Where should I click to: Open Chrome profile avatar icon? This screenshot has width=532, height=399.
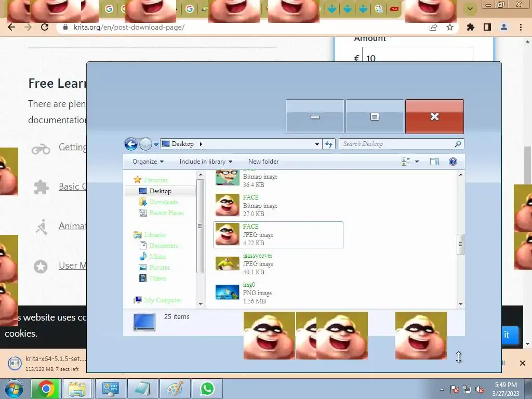pos(504,27)
